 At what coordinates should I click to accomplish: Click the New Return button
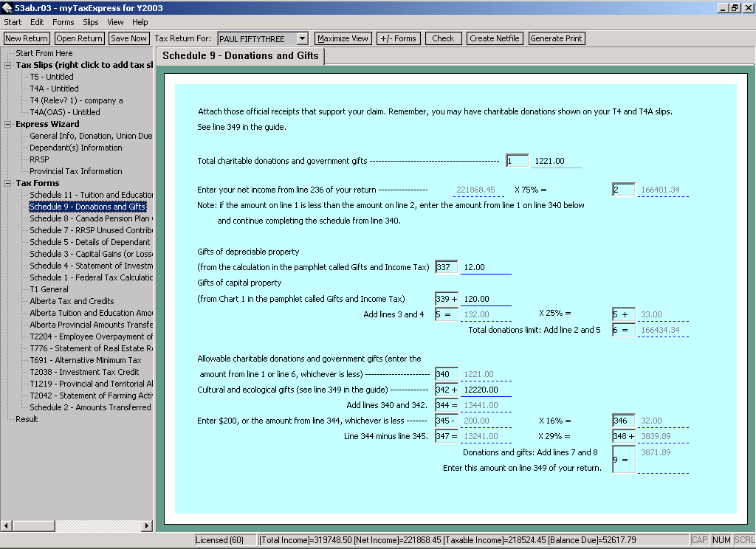pyautogui.click(x=27, y=38)
